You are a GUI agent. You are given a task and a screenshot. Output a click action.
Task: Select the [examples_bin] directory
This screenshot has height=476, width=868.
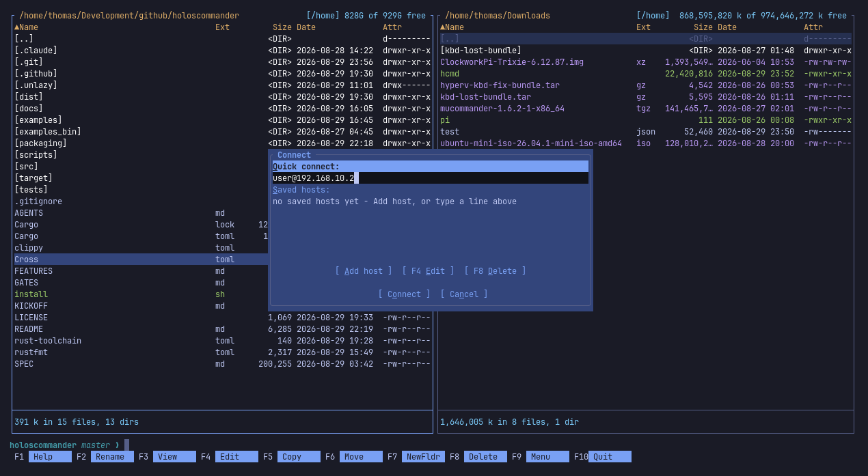click(x=223, y=132)
